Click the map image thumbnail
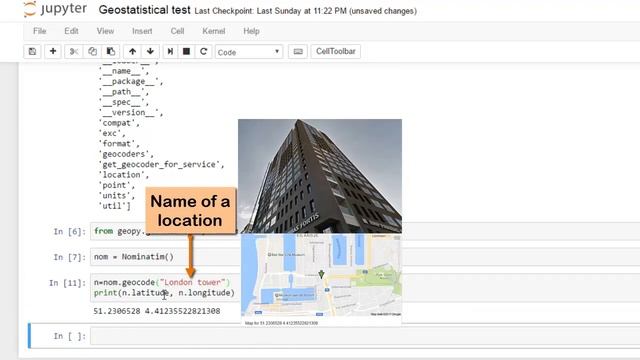This screenshot has height=360, width=640. click(321, 275)
